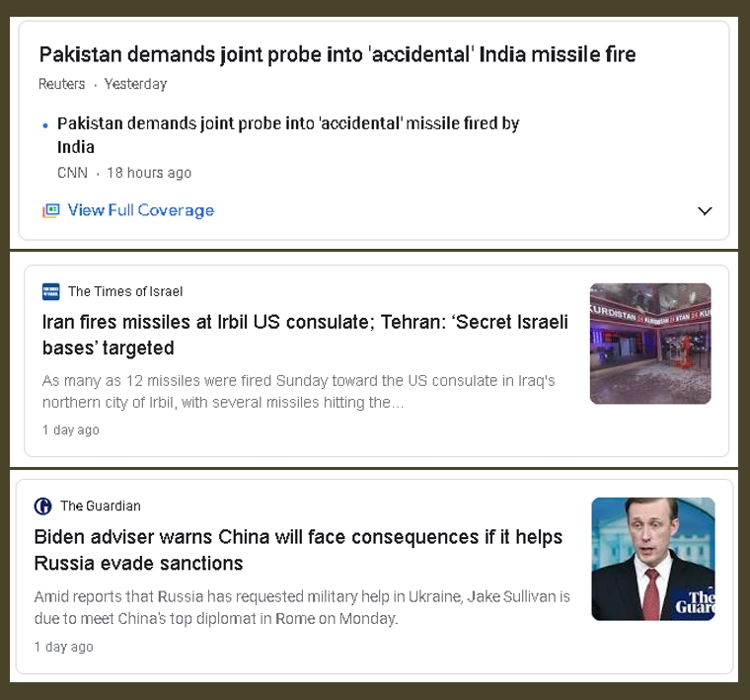The image size is (750, 700).
Task: Click the View Full Coverage icon
Action: point(51,210)
